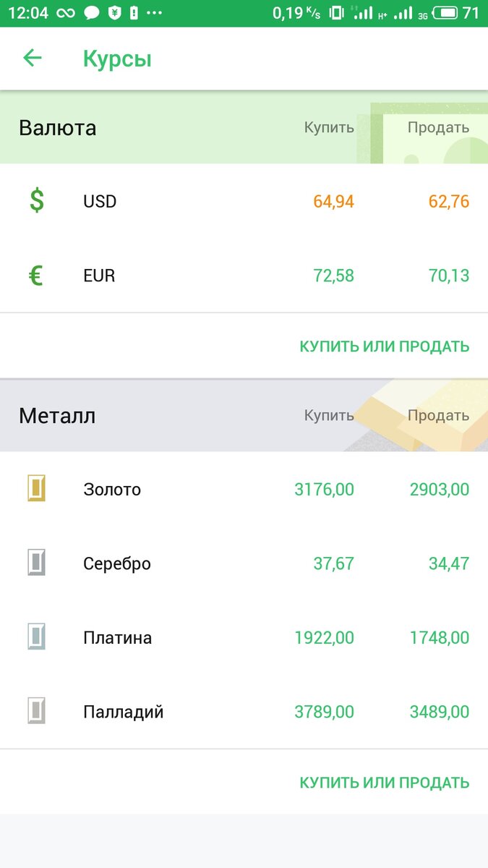Select the Купить header in the Металл section
This screenshot has height=868, width=488.
pyautogui.click(x=329, y=415)
